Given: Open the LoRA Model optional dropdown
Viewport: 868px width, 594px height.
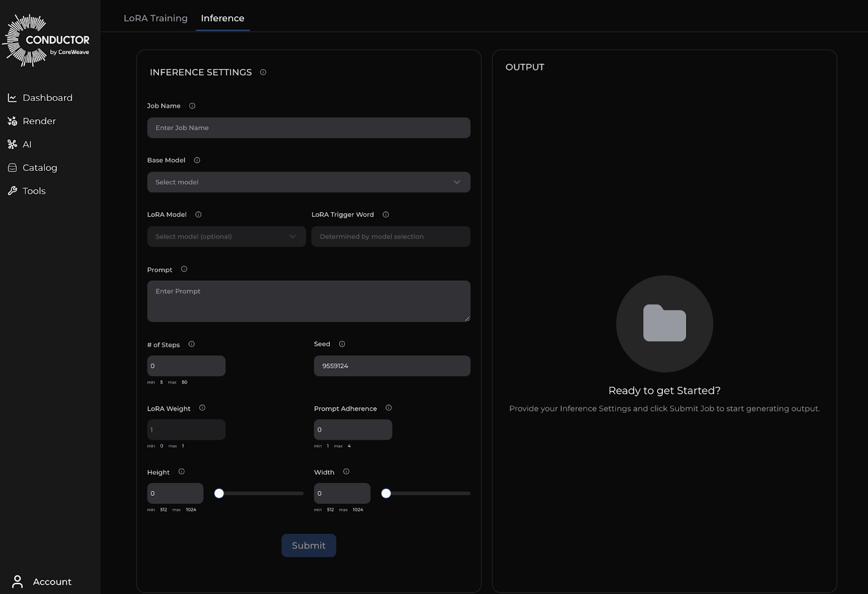Looking at the screenshot, I should pyautogui.click(x=226, y=237).
